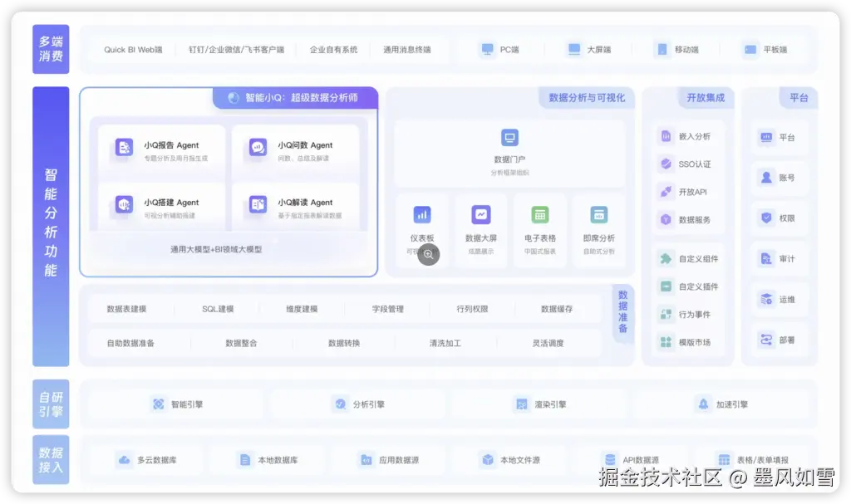Click the 自定义组件 puzzle icon
Viewport: 851px width, 504px height.
click(x=666, y=259)
